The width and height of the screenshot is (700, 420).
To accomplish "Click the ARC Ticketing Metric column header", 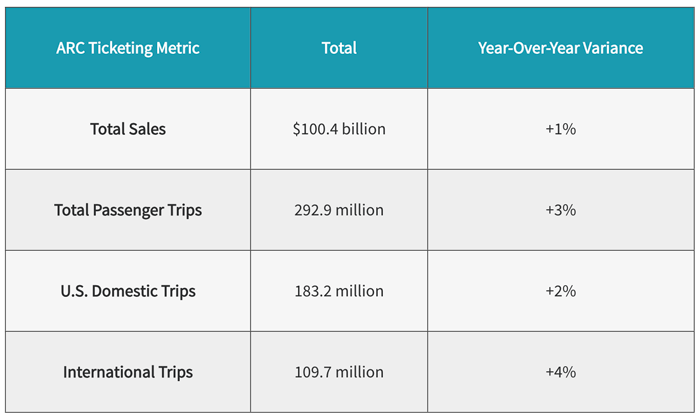I will [x=128, y=48].
